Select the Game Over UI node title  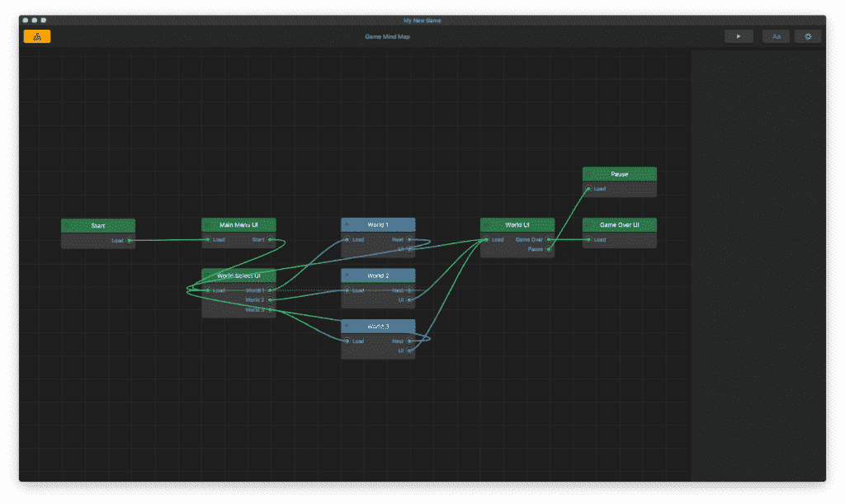coord(620,224)
